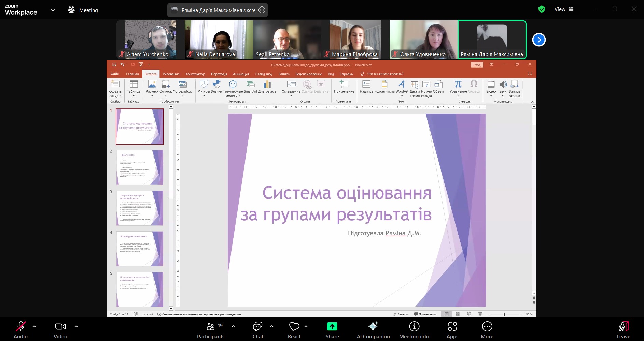Click the Трехмерные модели icon
The height and width of the screenshot is (341, 644).
click(x=233, y=85)
